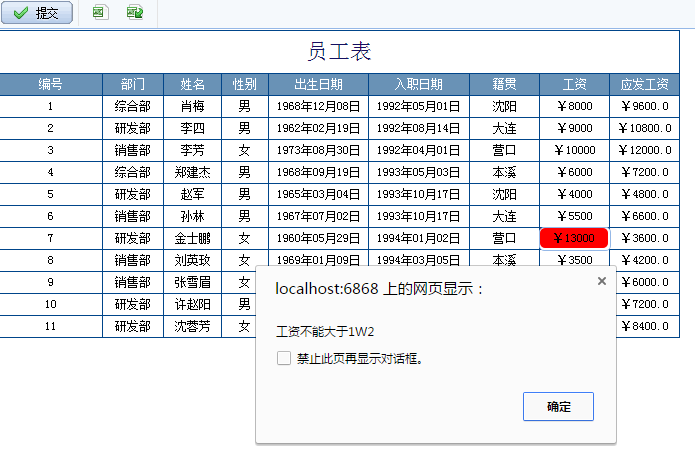Click the 出生日期 column header
Screen dimensions: 695x449
(x=318, y=84)
